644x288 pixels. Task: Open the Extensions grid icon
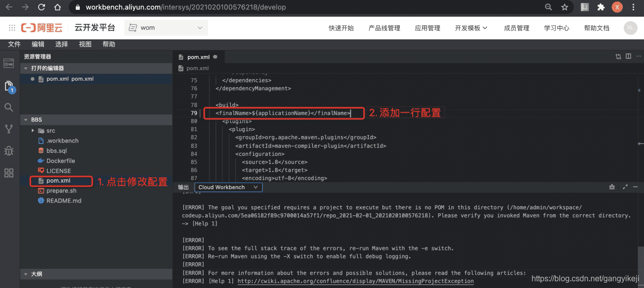pyautogui.click(x=8, y=173)
